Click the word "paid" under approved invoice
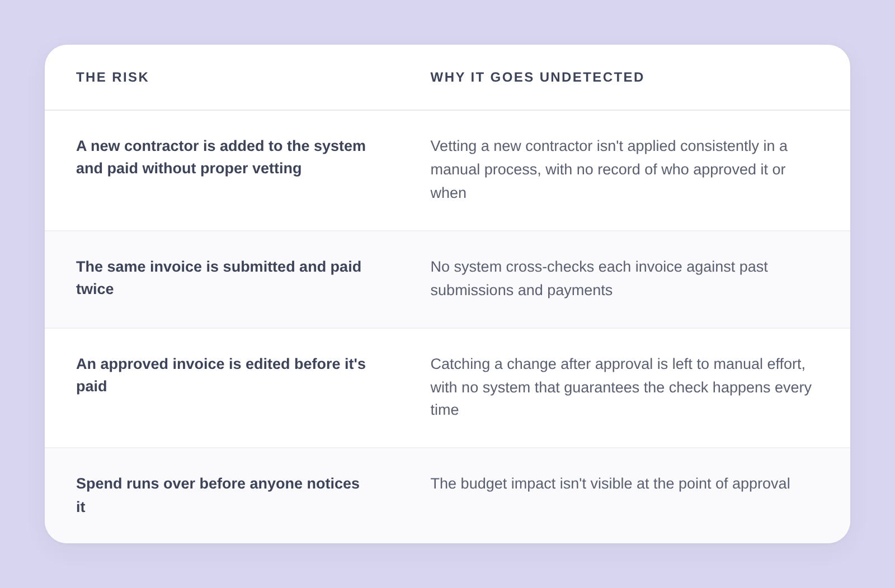 (x=91, y=386)
